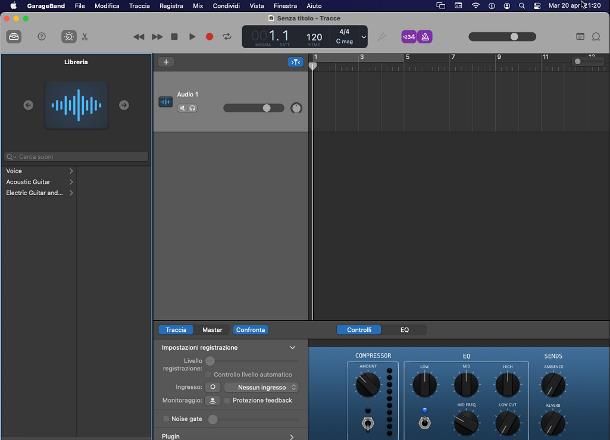Go to previous patch in Library
This screenshot has height=440, width=610.
point(28,105)
